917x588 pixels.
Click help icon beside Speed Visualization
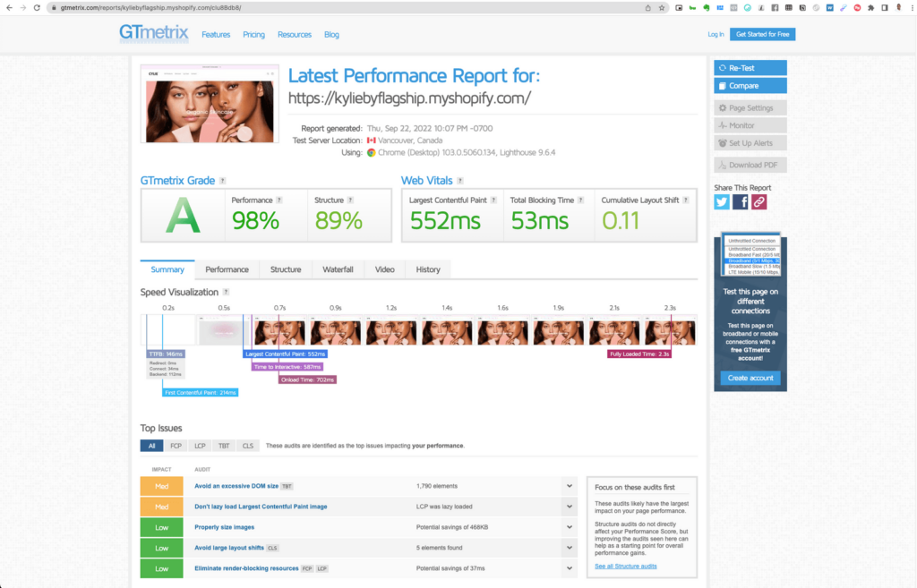226,293
